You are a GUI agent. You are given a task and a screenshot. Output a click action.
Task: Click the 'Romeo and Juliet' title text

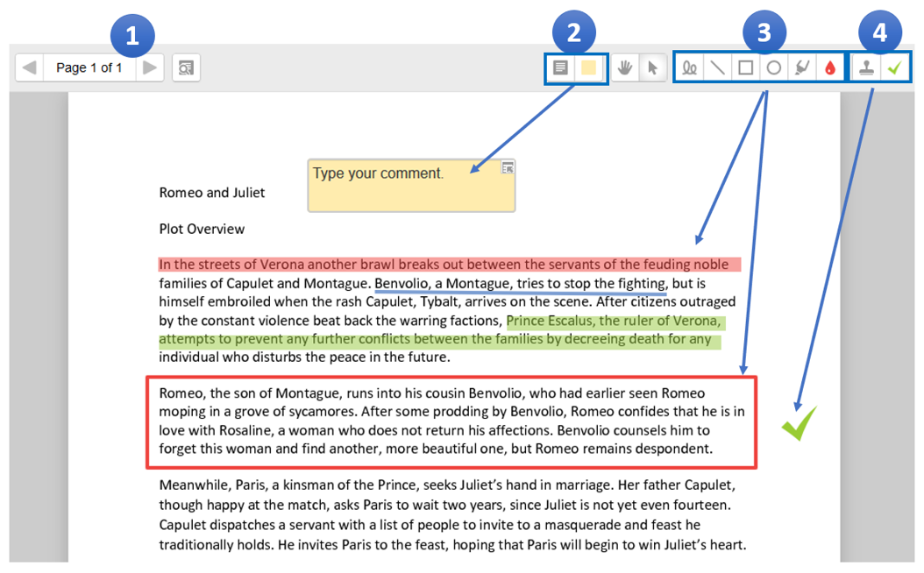pyautogui.click(x=211, y=193)
